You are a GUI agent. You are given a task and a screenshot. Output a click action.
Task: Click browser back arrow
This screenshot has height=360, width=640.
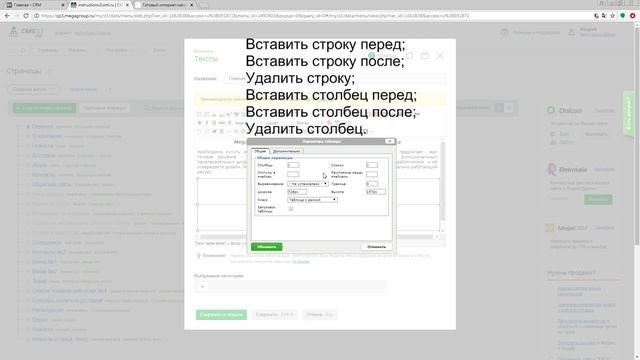click(x=7, y=16)
